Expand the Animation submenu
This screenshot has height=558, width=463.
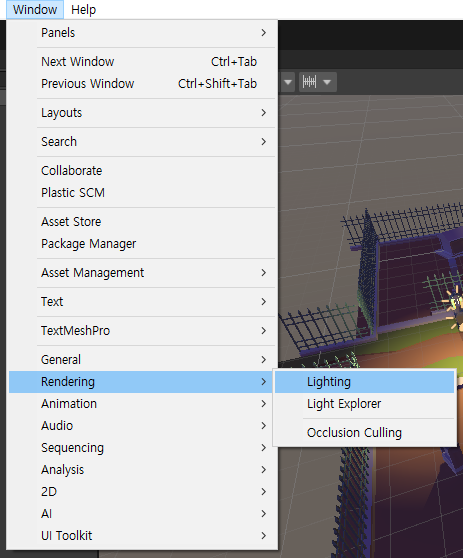tap(142, 404)
